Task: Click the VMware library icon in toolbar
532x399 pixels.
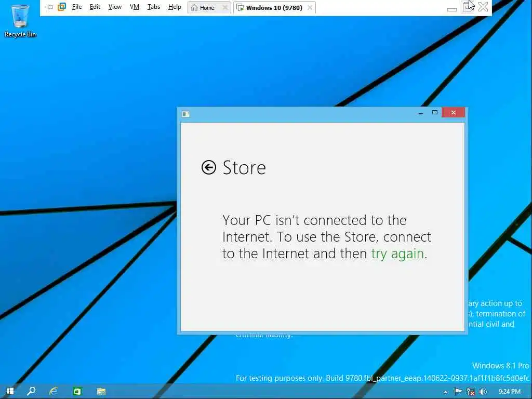Action: [x=62, y=7]
